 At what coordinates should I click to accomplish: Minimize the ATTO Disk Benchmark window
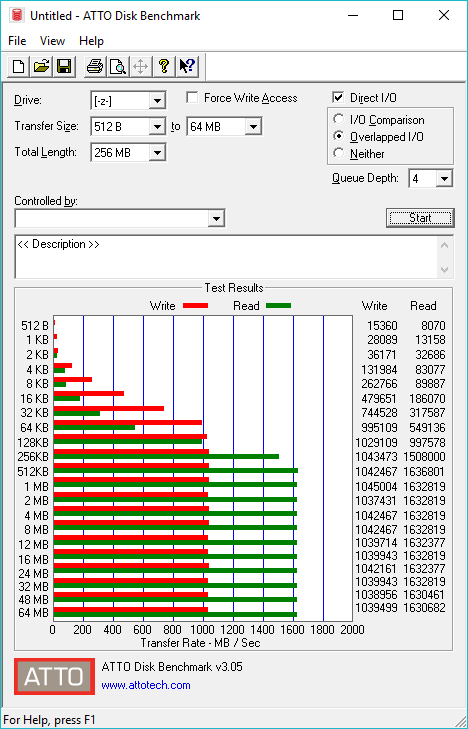coord(353,15)
